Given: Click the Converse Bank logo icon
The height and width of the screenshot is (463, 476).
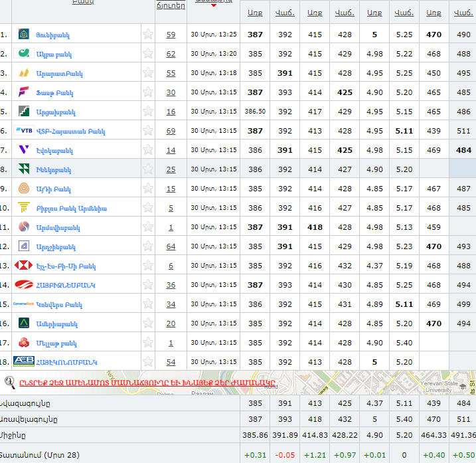Looking at the screenshot, I should coord(23,304).
